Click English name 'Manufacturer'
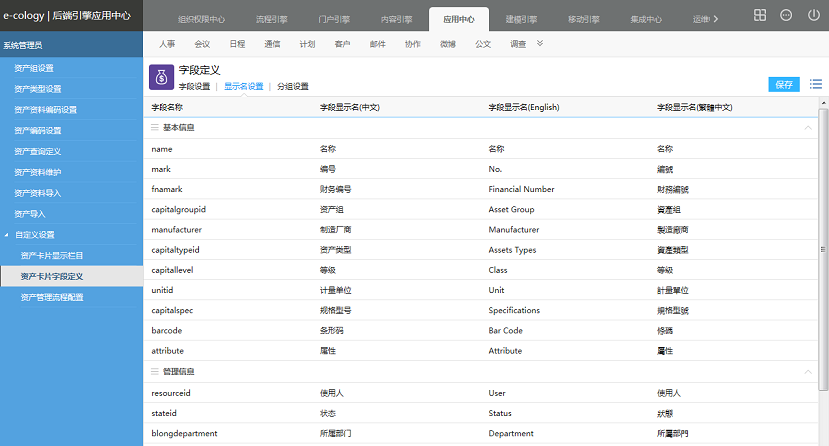The width and height of the screenshot is (829, 446). point(514,229)
